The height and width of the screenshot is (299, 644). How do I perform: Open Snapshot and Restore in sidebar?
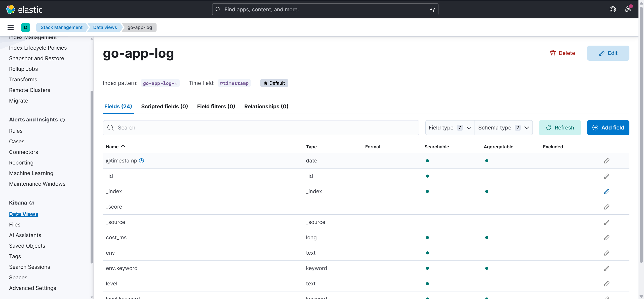tap(37, 58)
